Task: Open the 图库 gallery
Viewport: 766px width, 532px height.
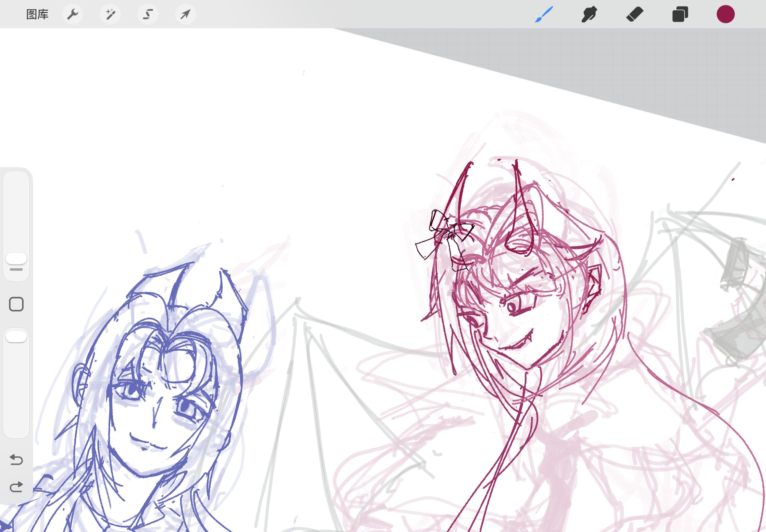Action: coord(37,14)
